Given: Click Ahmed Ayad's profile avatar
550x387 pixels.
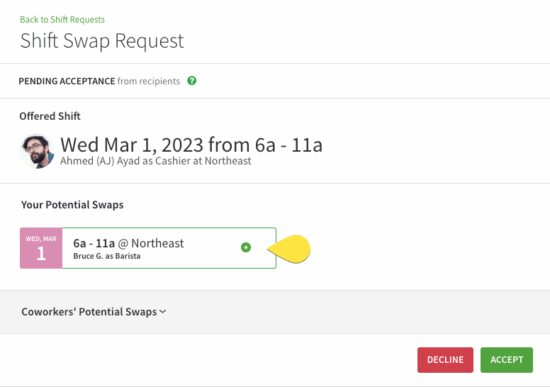Looking at the screenshot, I should [x=37, y=151].
